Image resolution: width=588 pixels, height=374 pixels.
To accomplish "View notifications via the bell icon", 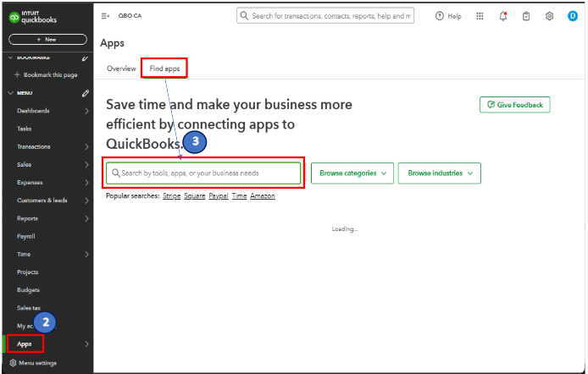I will [503, 16].
